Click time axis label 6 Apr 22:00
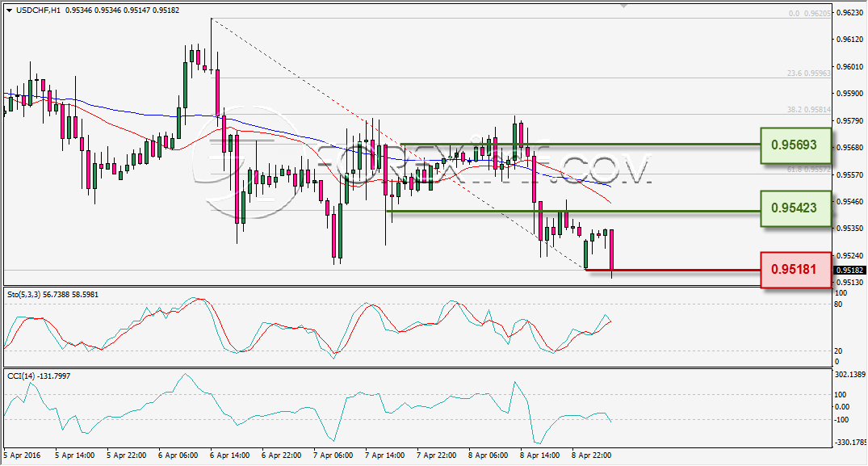The image size is (868, 466). click(x=282, y=455)
